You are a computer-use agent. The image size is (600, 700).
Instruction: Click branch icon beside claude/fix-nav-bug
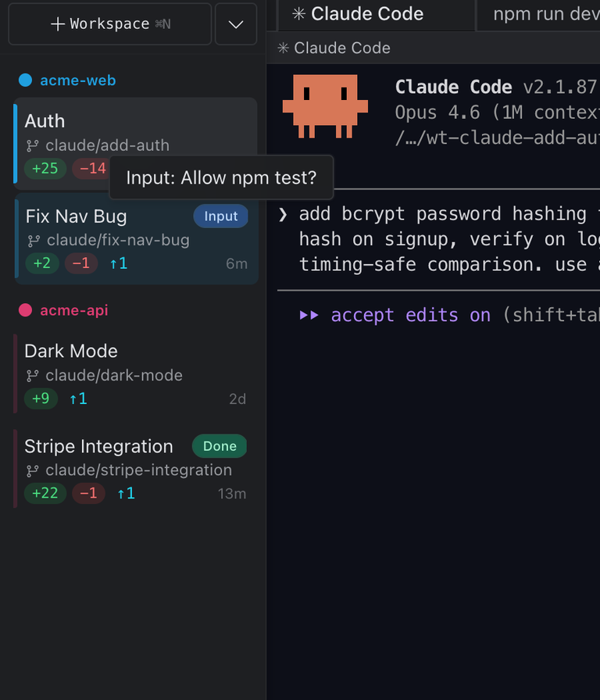[x=33, y=241]
